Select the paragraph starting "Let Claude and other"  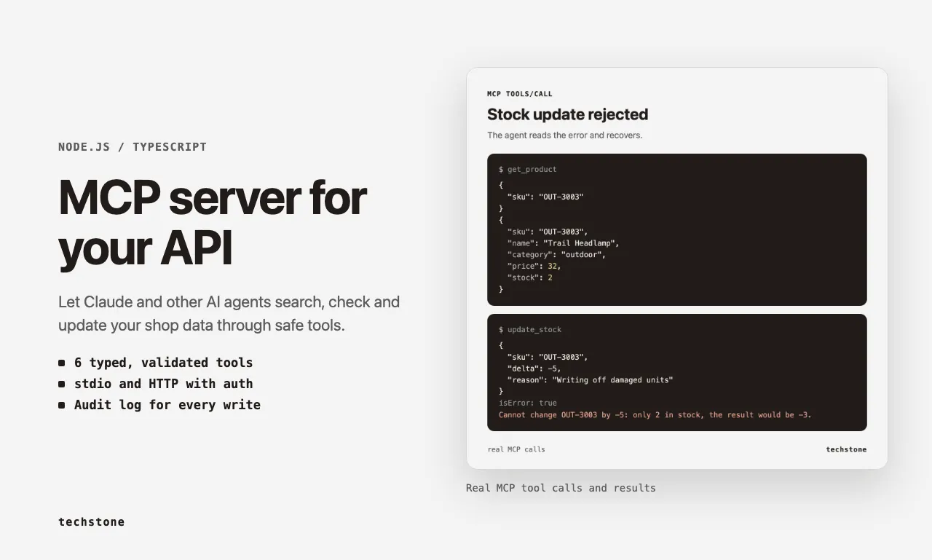point(229,313)
